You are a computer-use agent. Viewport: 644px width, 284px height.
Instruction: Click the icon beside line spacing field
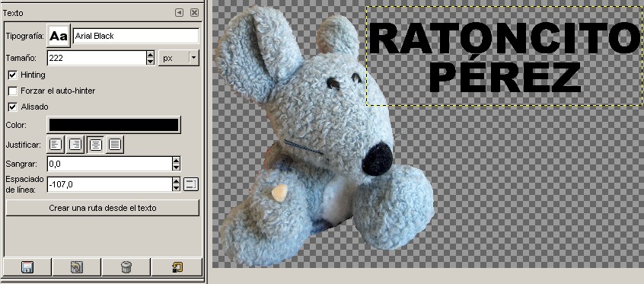click(x=190, y=184)
